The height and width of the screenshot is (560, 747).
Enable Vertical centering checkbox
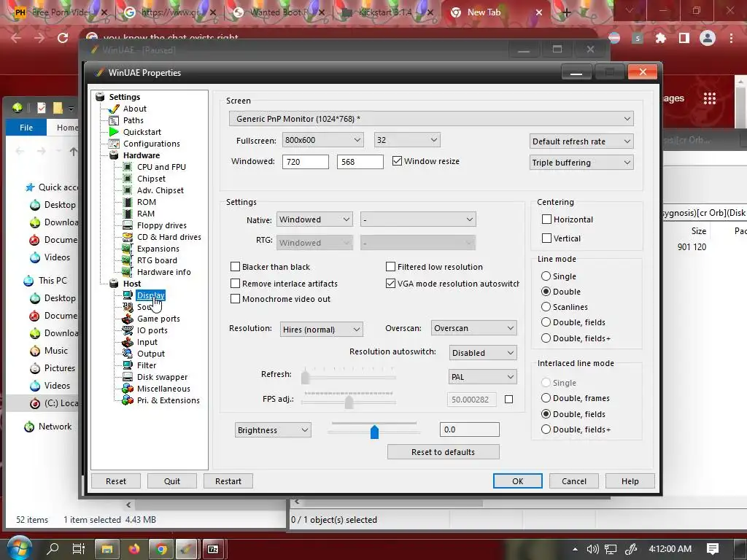(x=547, y=238)
